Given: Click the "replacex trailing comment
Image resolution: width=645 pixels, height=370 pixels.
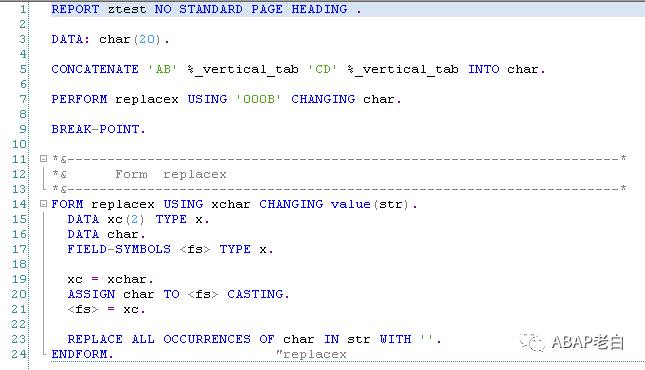Looking at the screenshot, I should click(311, 354).
